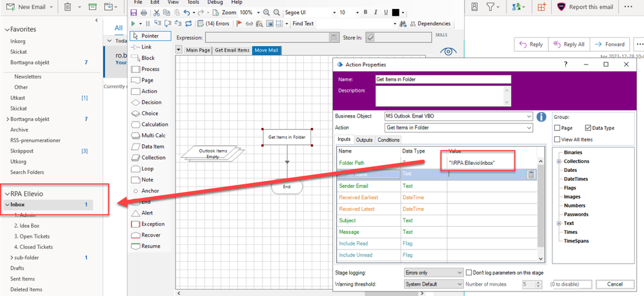Toggle Bold text formatting
This screenshot has width=644, height=296.
click(x=365, y=12)
